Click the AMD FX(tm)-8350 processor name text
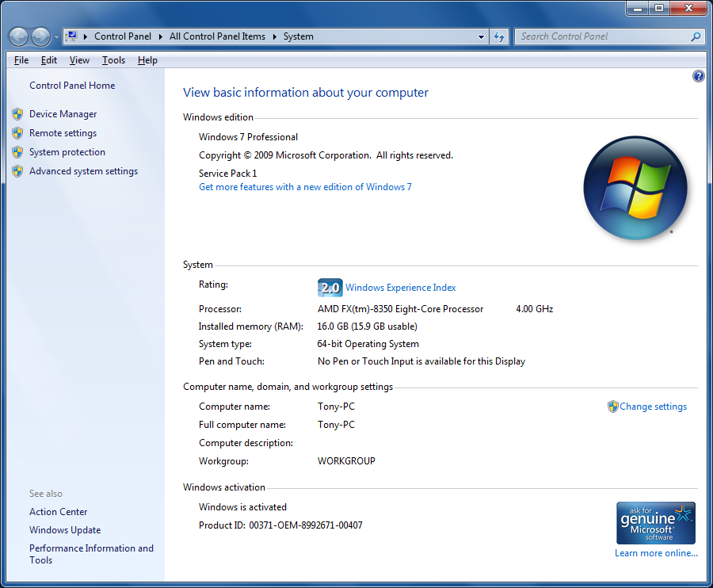 (x=400, y=309)
